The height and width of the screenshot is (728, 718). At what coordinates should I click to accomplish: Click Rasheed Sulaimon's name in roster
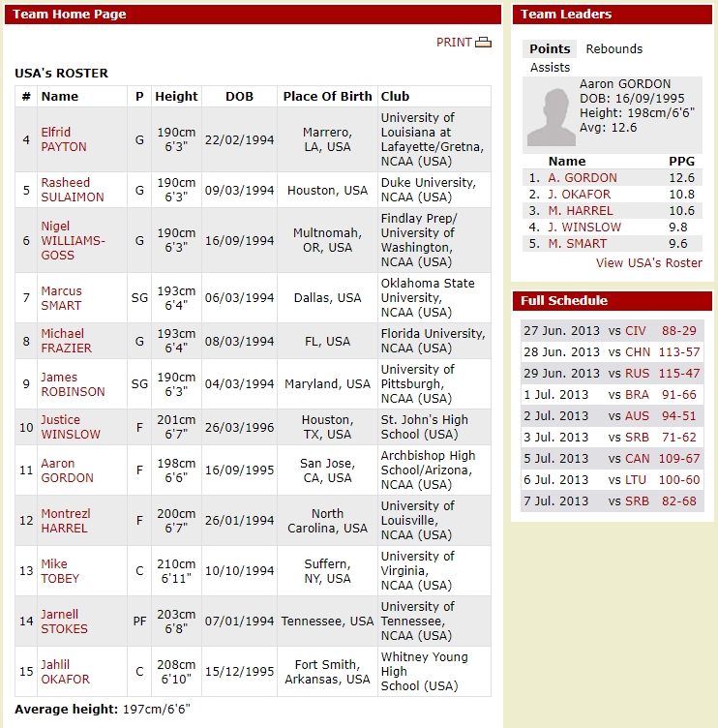pos(73,190)
